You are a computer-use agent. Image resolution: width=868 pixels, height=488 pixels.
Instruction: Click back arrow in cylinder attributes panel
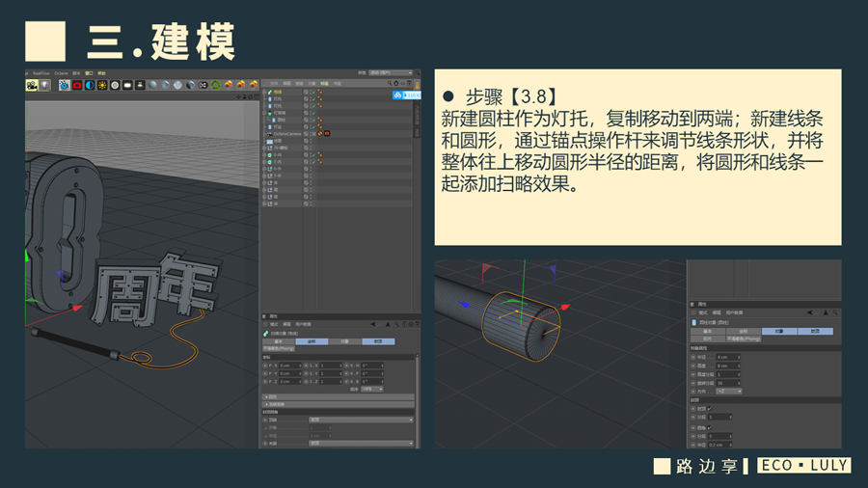point(810,312)
